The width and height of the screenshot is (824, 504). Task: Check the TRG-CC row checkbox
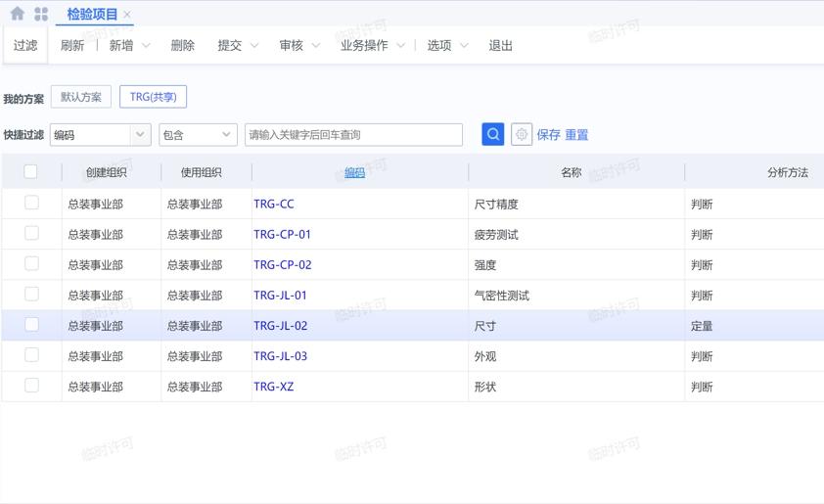point(31,203)
